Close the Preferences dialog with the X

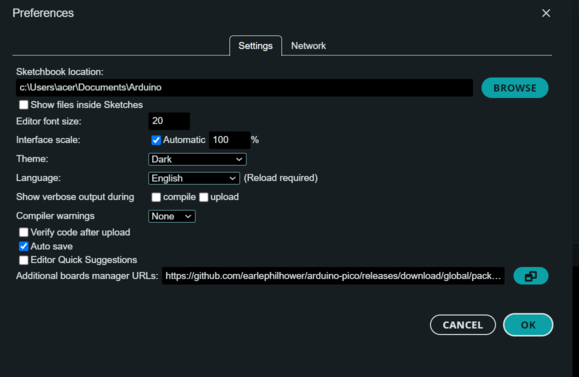coord(546,13)
